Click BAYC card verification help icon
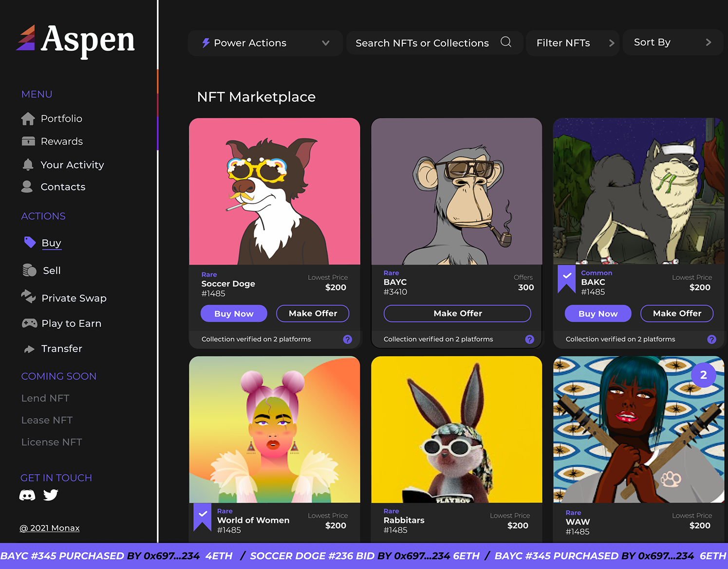This screenshot has width=728, height=569. pos(529,339)
